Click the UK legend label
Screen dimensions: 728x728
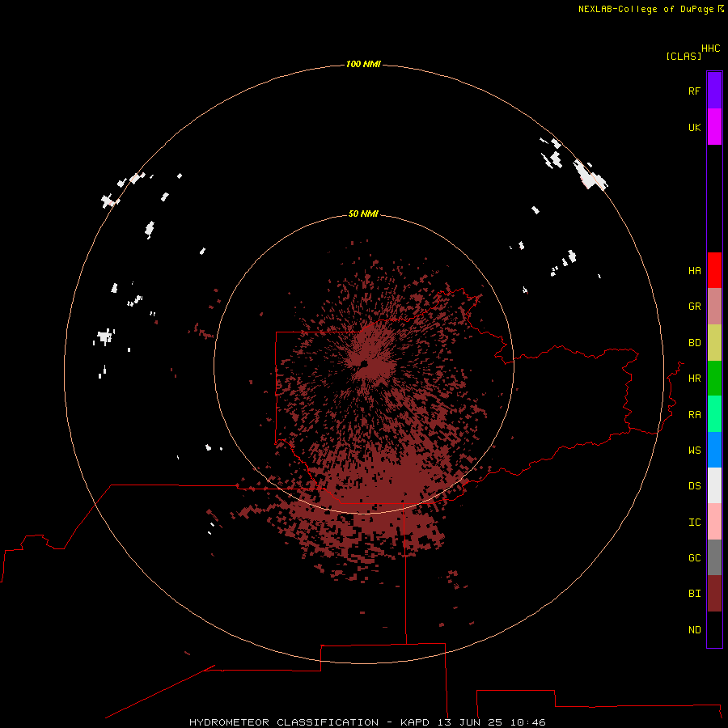(x=694, y=127)
